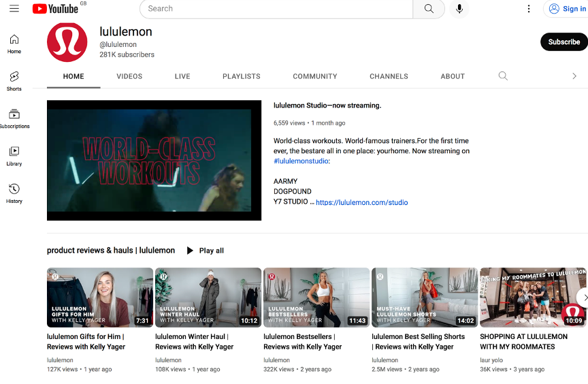Switch to the LIVE tab
588x384 pixels.
point(182,76)
